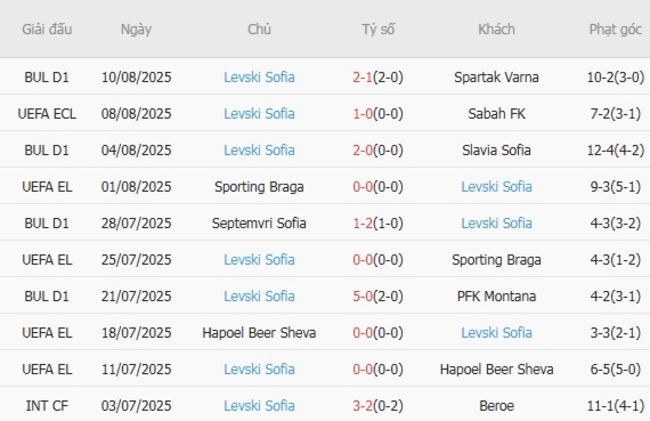The image size is (650, 421).
Task: Click the 1-0 score against Sabah FK
Action: tap(366, 113)
